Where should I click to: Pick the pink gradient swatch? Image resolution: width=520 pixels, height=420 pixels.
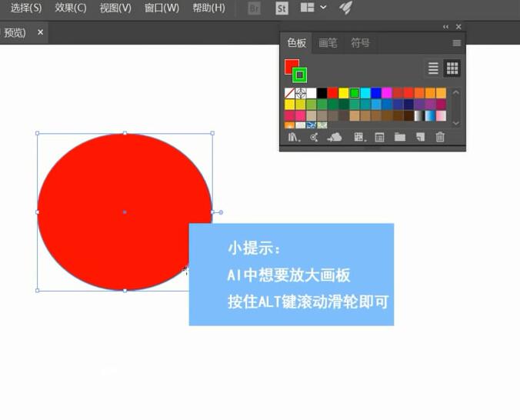pos(441,116)
